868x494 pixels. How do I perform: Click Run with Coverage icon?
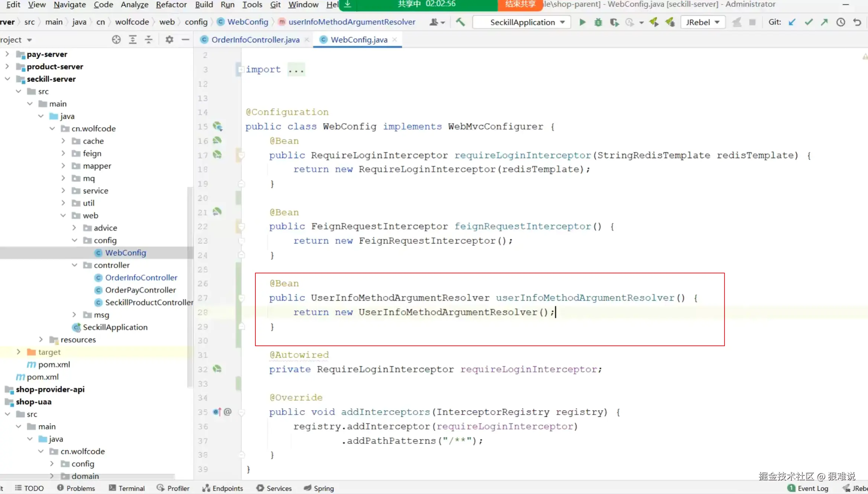click(x=614, y=22)
